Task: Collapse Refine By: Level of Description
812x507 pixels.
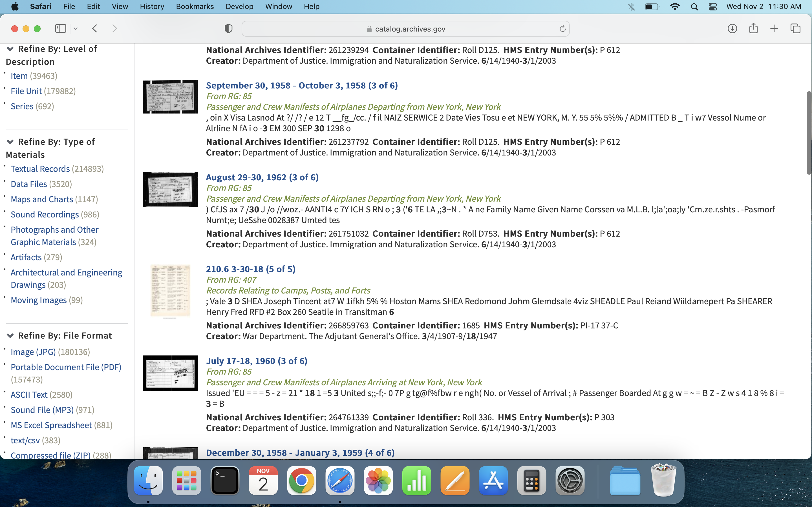Action: click(x=10, y=49)
